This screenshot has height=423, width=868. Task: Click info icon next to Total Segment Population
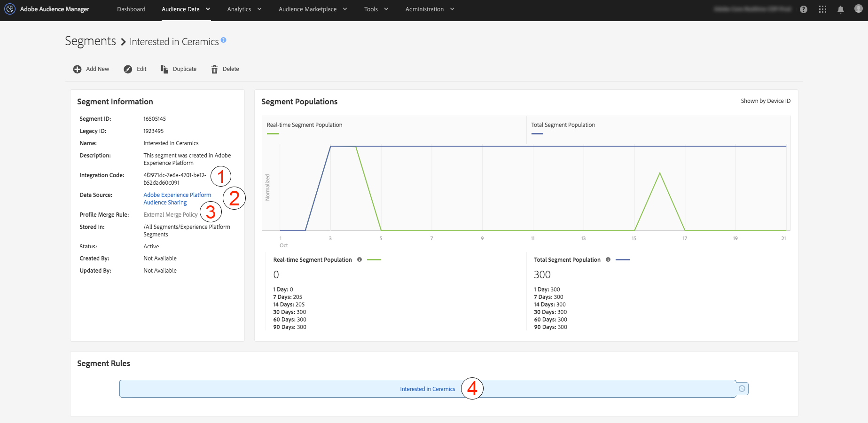pyautogui.click(x=608, y=259)
